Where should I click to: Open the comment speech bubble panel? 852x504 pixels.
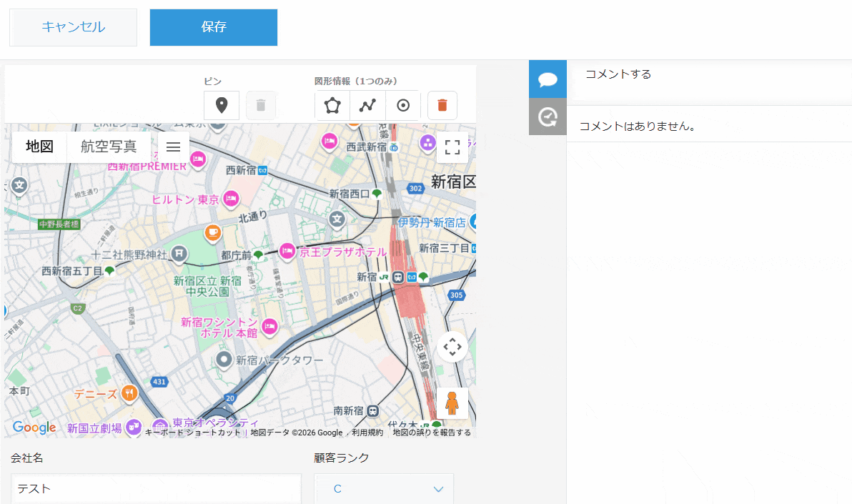(x=547, y=79)
